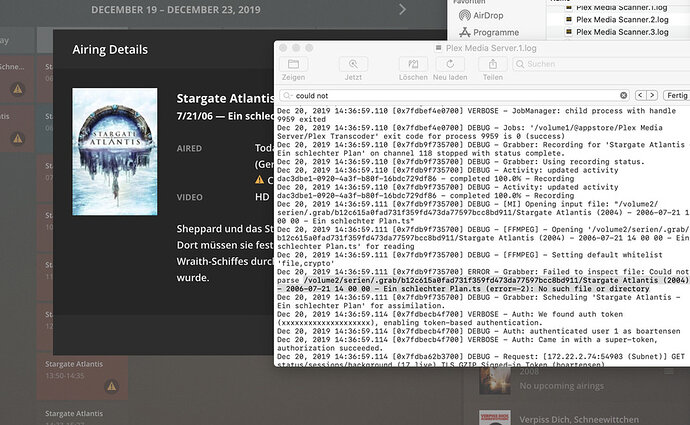Select Plex Media Scanner.2.log file
The image size is (690, 425).
pyautogui.click(x=617, y=19)
